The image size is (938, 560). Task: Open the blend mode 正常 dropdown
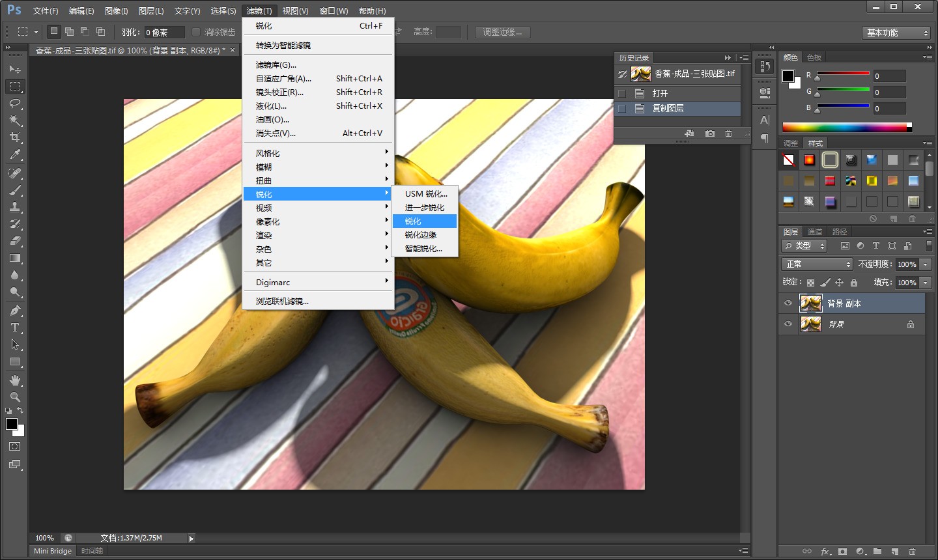click(817, 264)
